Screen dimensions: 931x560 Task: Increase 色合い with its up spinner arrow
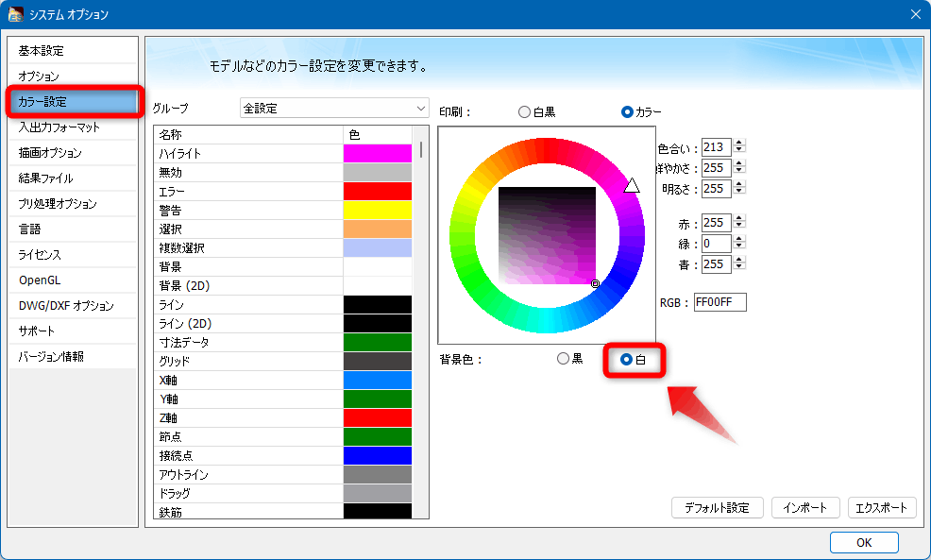click(x=739, y=143)
